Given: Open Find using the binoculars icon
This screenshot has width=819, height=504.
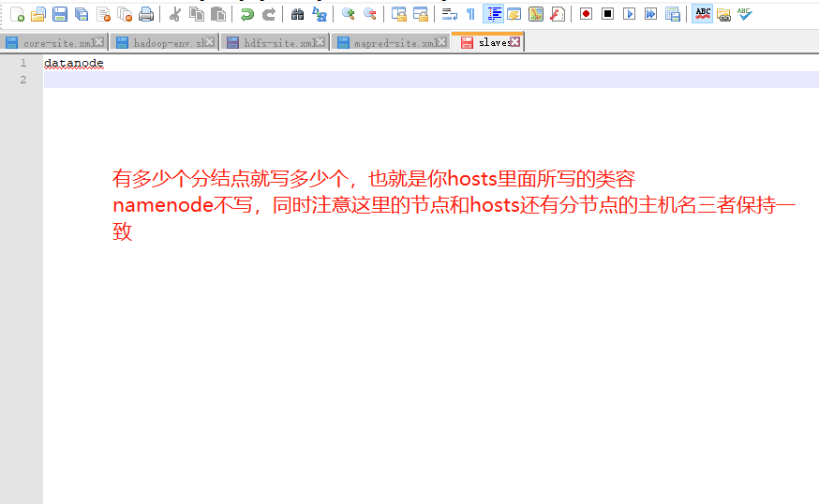Looking at the screenshot, I should 297,14.
